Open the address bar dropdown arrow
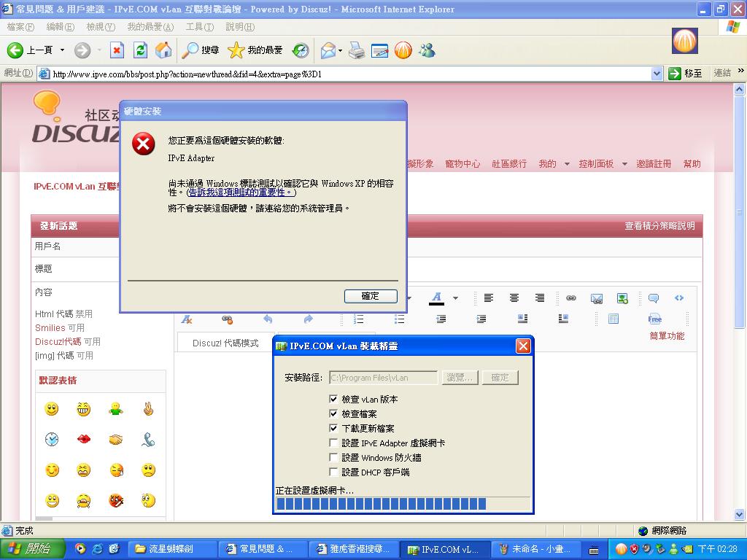The height and width of the screenshot is (560, 747). coord(656,74)
